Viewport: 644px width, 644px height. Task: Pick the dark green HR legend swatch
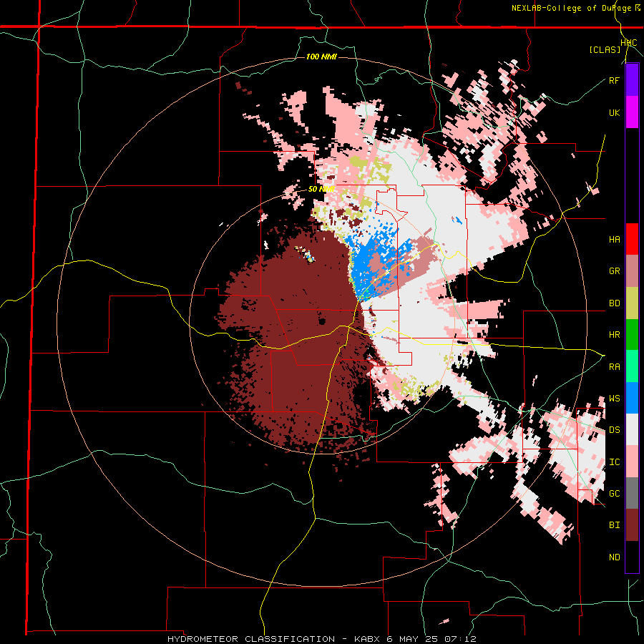[632, 335]
